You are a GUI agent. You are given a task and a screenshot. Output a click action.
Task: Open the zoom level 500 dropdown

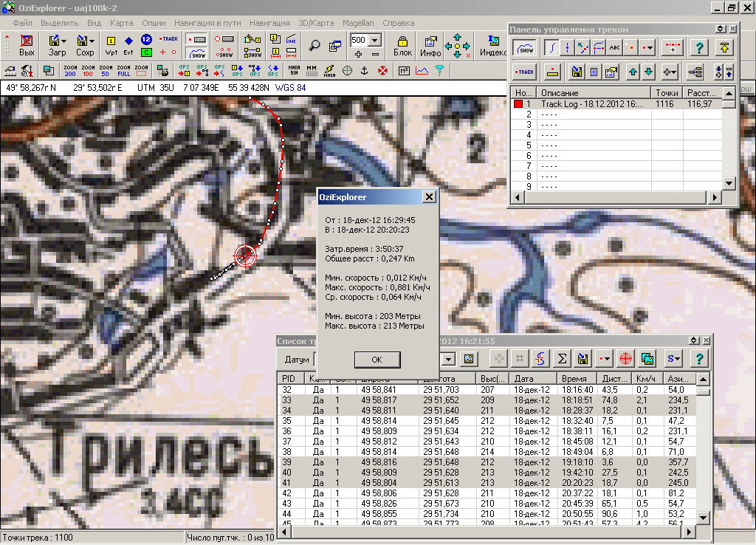374,40
